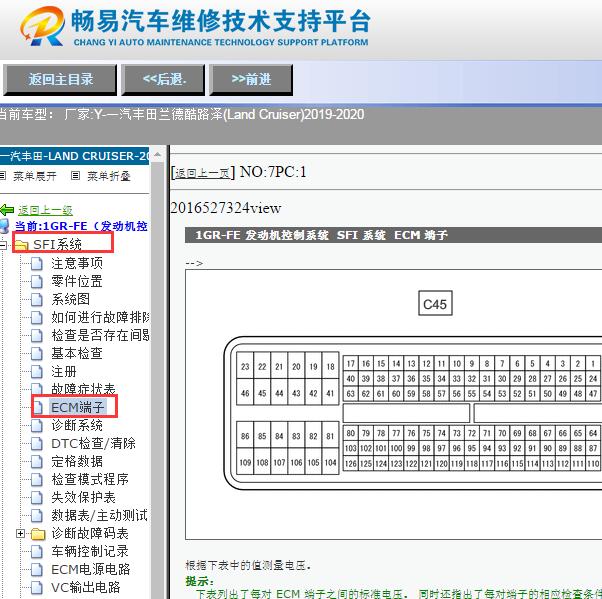Viewport: 602px width, 599px height.
Task: Click the 定格数据 page icon
Action: pos(37,462)
